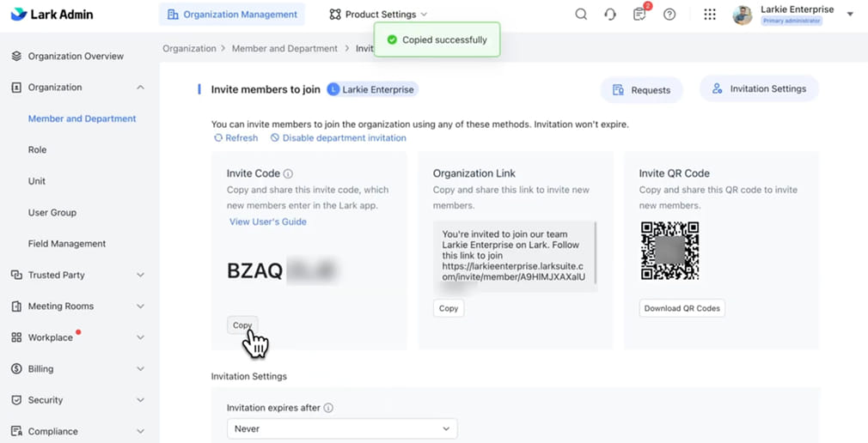Click the help question mark icon
This screenshot has height=443, width=868.
pyautogui.click(x=669, y=15)
